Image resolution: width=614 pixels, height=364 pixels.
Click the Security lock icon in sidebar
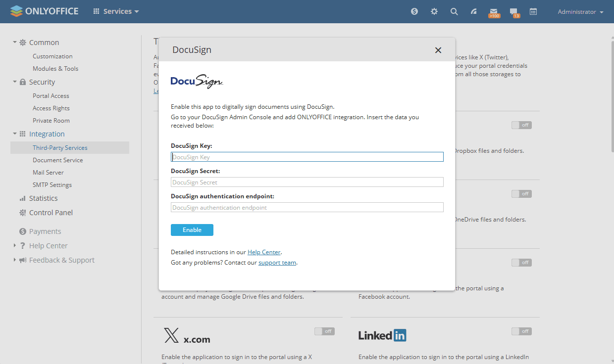click(23, 82)
